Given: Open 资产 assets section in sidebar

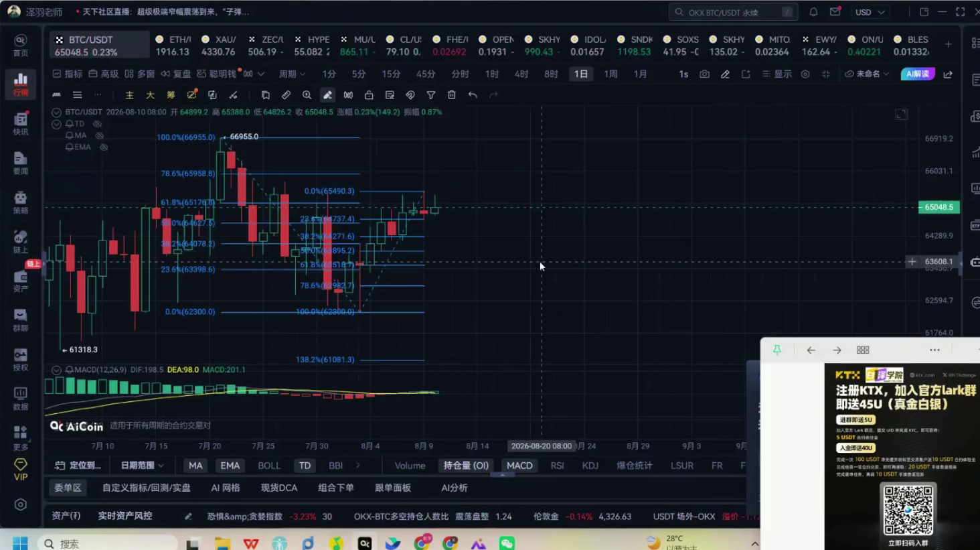Looking at the screenshot, I should pos(21,280).
